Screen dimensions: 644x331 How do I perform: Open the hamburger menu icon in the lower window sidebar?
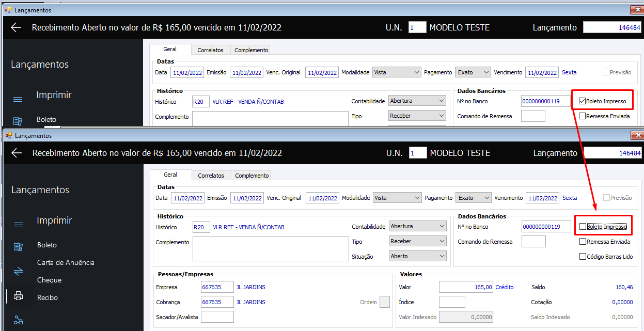18,225
